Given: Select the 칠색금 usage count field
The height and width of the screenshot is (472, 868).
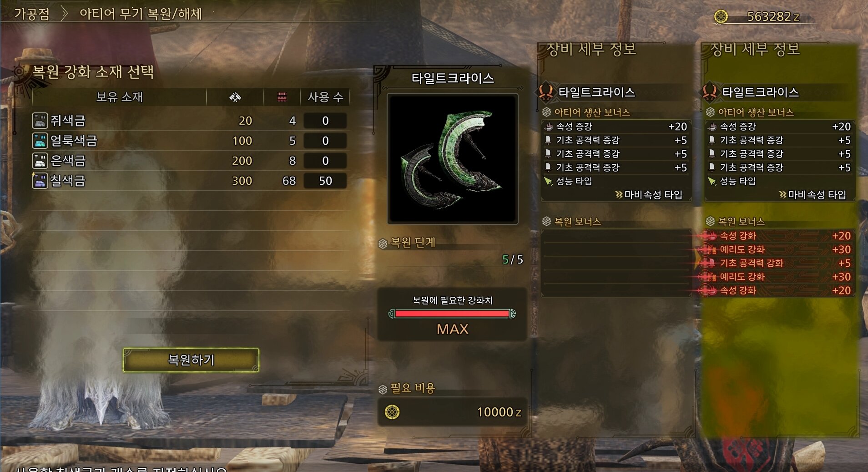Looking at the screenshot, I should [325, 181].
